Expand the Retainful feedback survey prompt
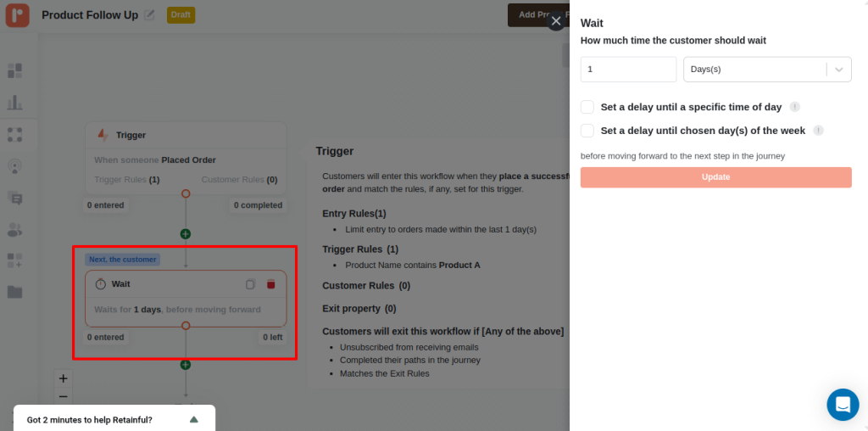The width and height of the screenshot is (868, 431). click(x=193, y=419)
